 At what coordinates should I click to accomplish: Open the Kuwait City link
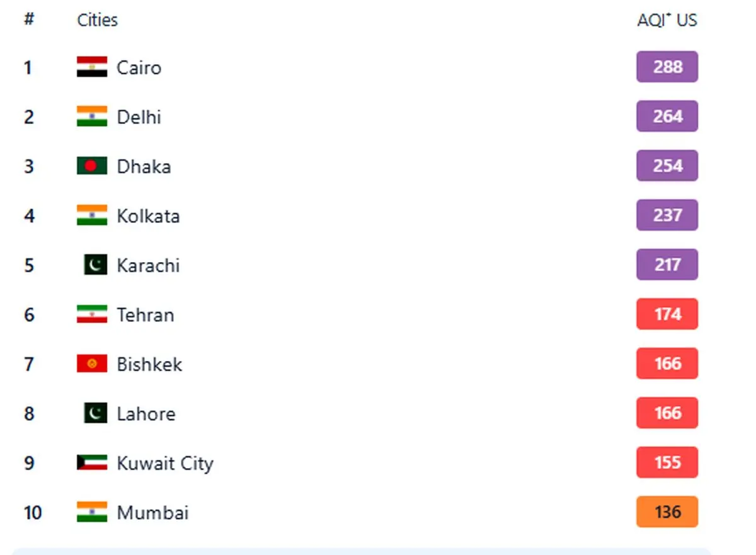point(165,464)
